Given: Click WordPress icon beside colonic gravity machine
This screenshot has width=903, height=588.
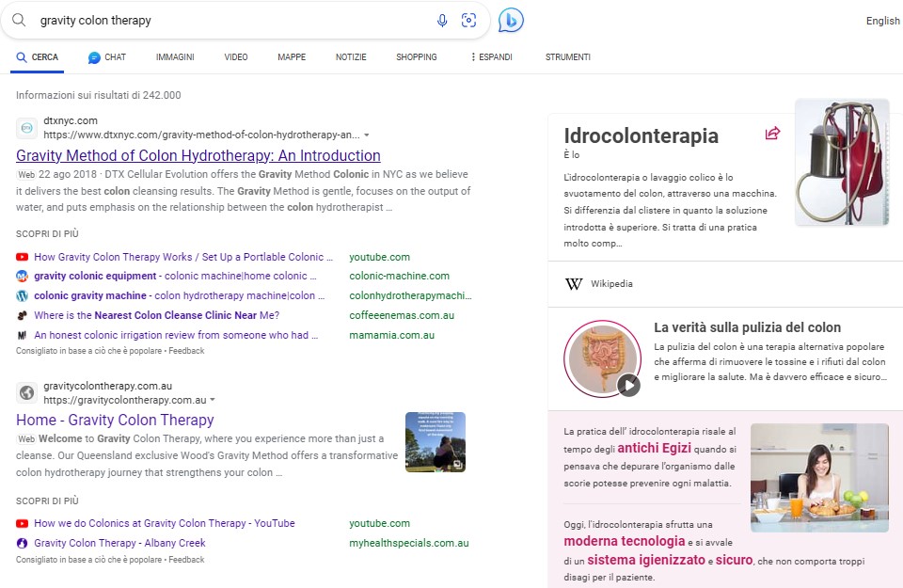Looking at the screenshot, I should click(x=22, y=296).
